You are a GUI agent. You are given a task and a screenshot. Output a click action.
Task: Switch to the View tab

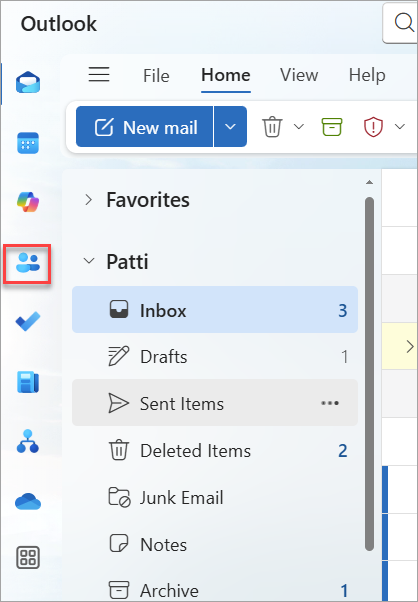(299, 75)
